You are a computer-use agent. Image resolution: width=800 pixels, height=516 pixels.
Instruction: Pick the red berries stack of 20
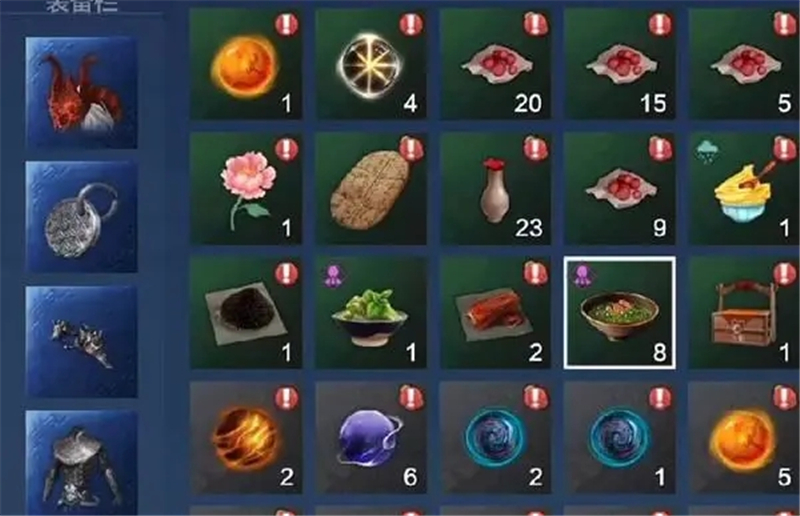[x=495, y=64]
